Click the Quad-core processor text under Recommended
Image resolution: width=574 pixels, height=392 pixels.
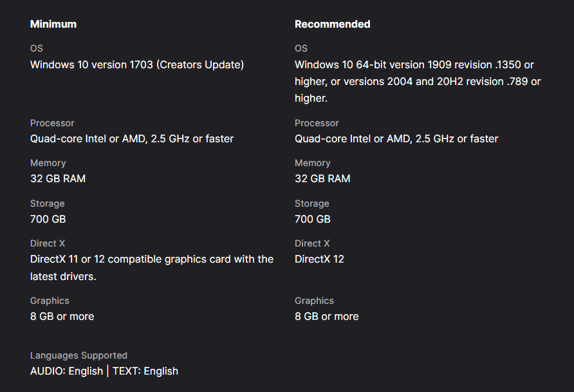[x=396, y=138]
